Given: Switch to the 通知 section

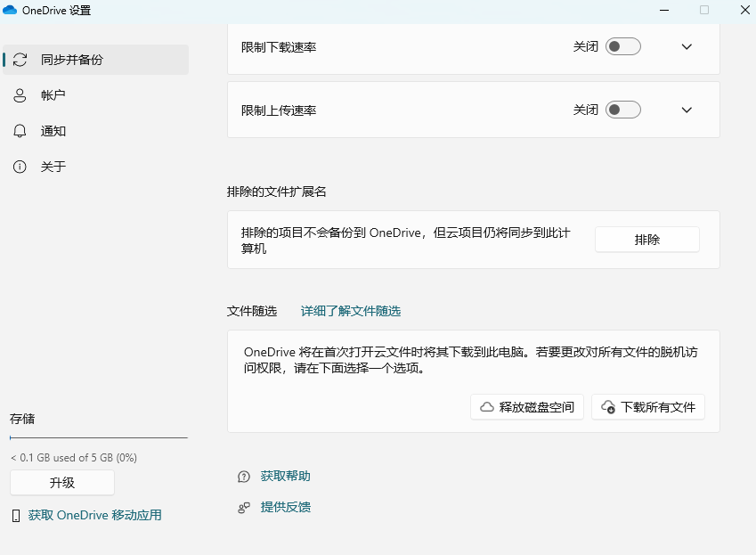Looking at the screenshot, I should (x=95, y=131).
